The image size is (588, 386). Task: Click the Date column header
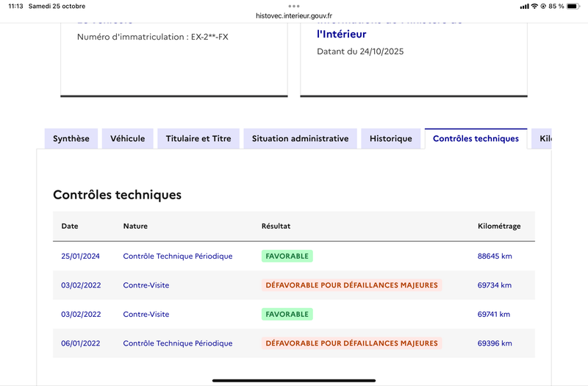tap(70, 226)
